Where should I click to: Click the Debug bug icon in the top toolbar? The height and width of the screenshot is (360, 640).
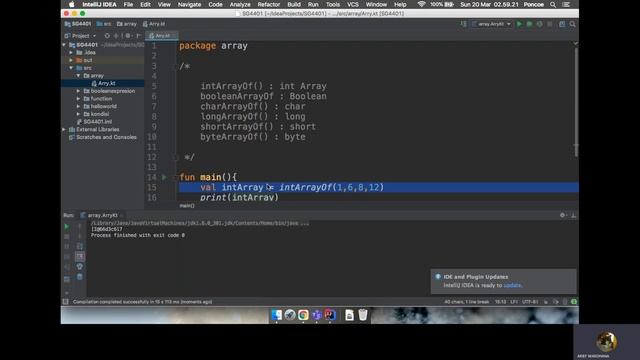pos(529,24)
